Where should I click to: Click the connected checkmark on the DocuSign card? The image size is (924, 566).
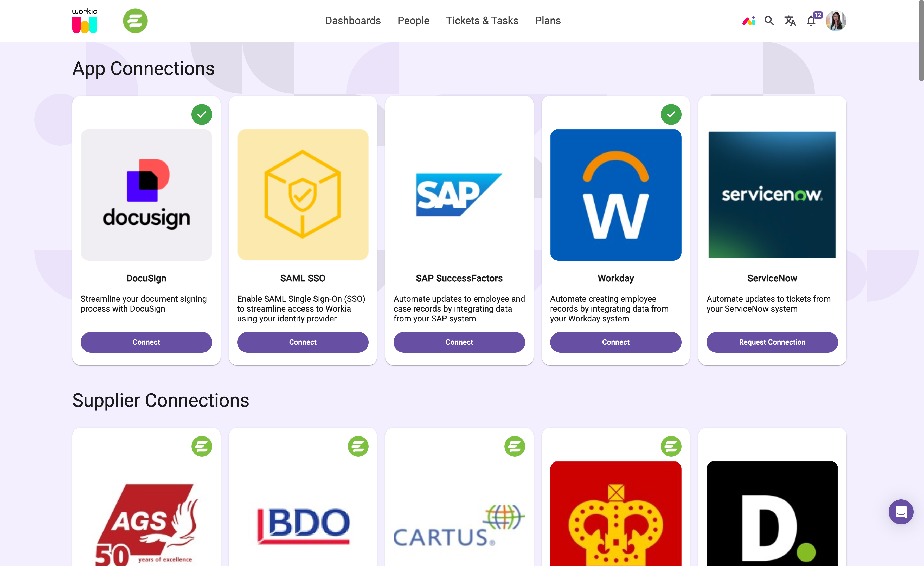coord(202,114)
